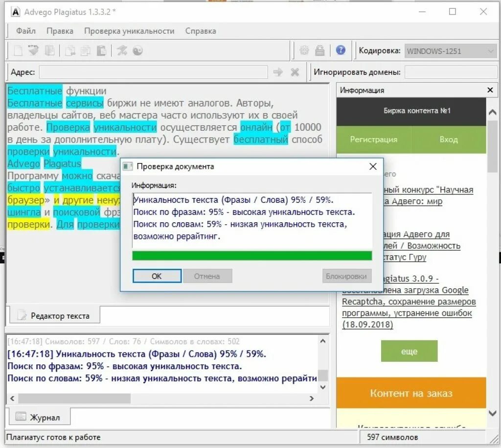The width and height of the screenshot is (501, 448).
Task: Switch to the Журнал tab
Action: pos(39,417)
